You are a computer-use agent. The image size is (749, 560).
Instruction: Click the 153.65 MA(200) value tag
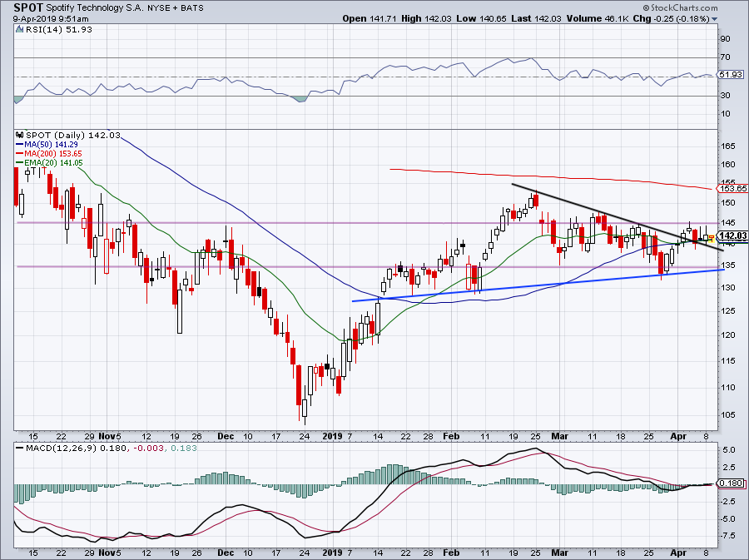[732, 188]
